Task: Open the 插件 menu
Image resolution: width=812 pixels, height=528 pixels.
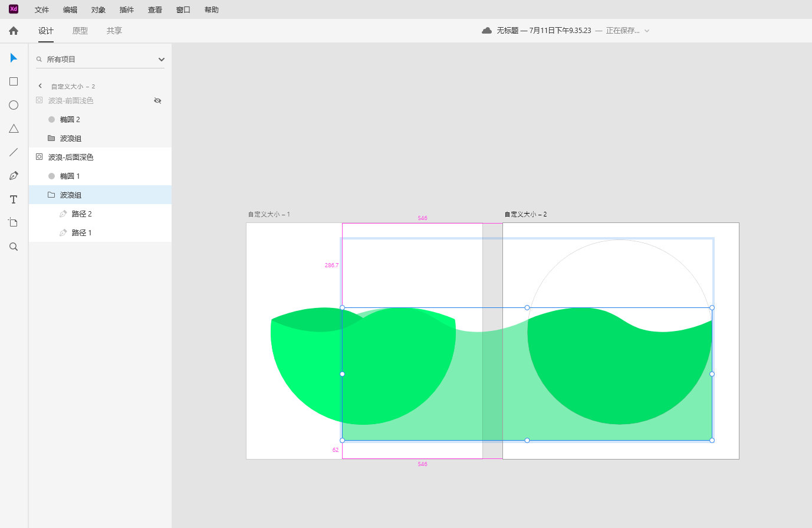Action: pos(127,10)
